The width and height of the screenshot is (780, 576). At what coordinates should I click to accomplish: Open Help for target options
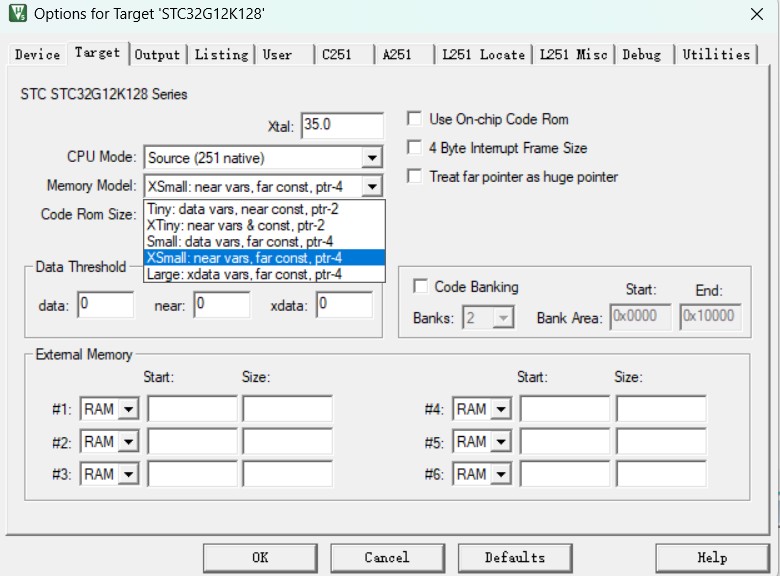[712, 558]
